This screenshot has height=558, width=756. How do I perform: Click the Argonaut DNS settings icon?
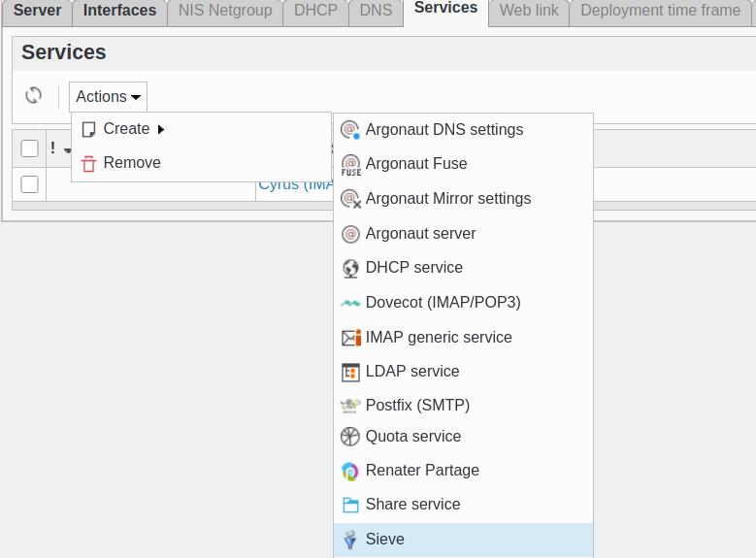coord(350,130)
